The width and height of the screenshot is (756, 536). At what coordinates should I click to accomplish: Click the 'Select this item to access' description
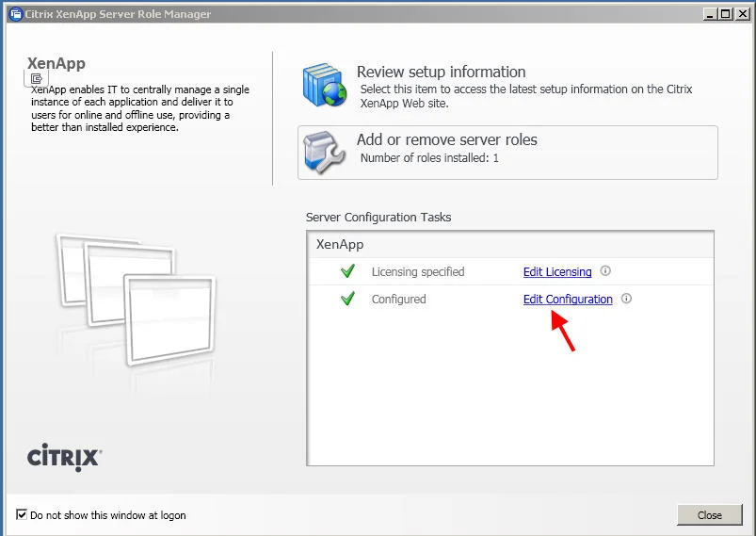[526, 96]
